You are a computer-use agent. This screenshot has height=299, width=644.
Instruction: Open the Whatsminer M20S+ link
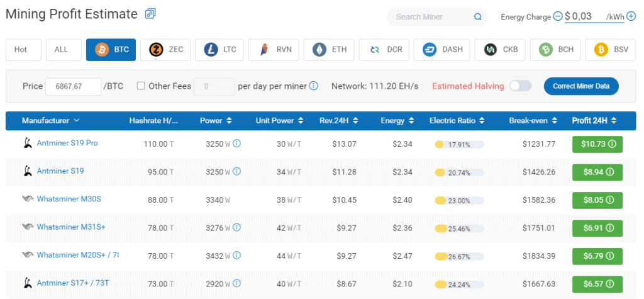77,255
